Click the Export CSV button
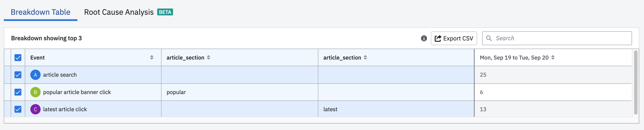644x130 pixels. click(454, 38)
